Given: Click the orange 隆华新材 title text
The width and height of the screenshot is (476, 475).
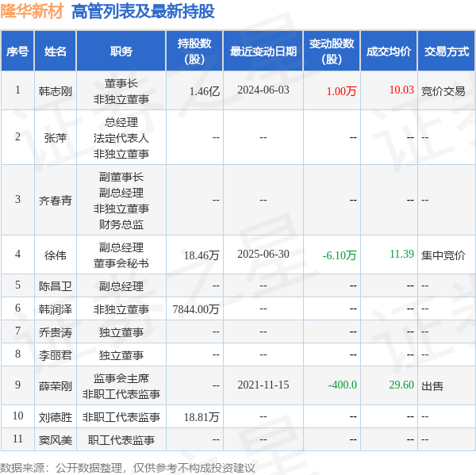Looking at the screenshot, I should click(x=32, y=11).
